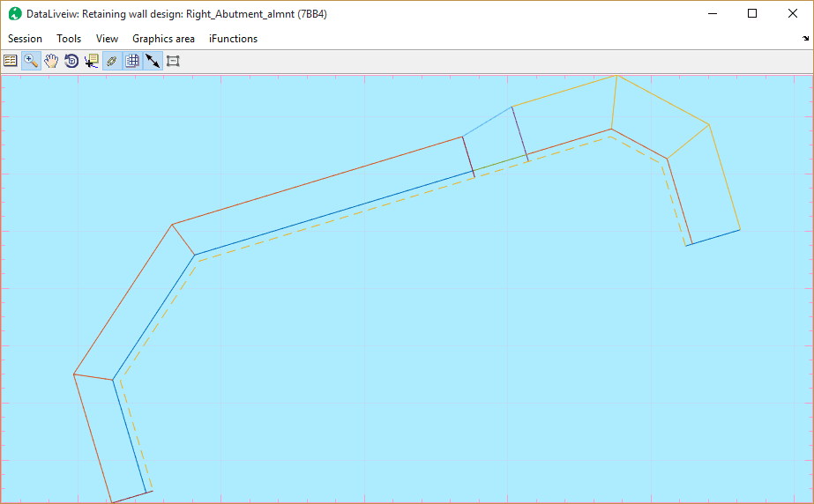Maximize the DataLiveiw window
The image size is (814, 504).
pos(752,14)
